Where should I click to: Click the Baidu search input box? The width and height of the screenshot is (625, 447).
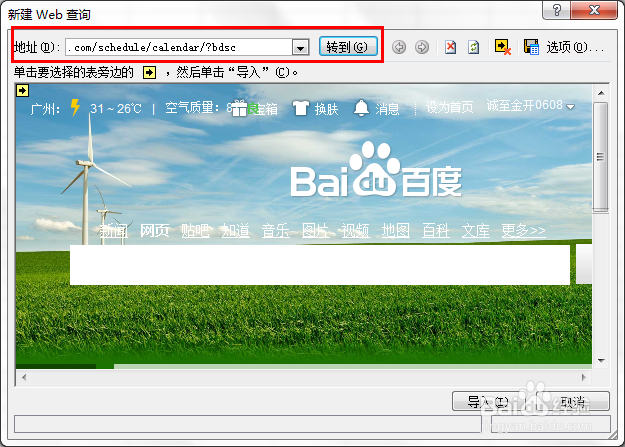pos(320,265)
